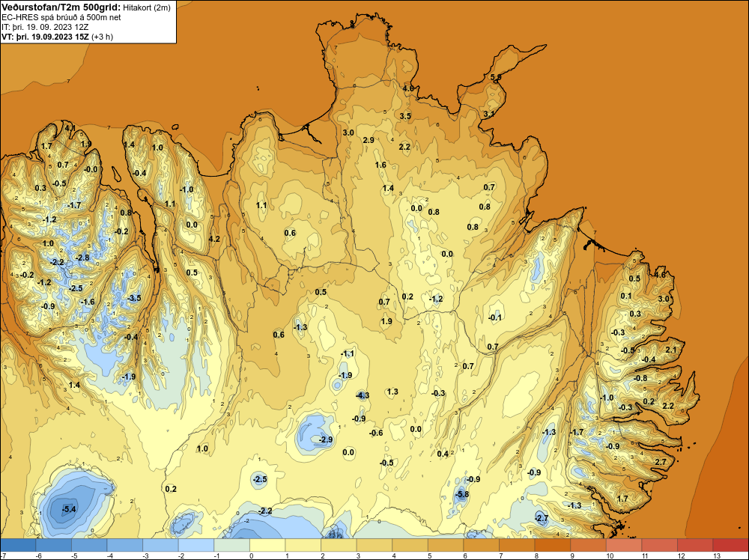Image resolution: width=749 pixels, height=560 pixels.
Task: Click the 1.6 temperature value
Action: (x=380, y=165)
